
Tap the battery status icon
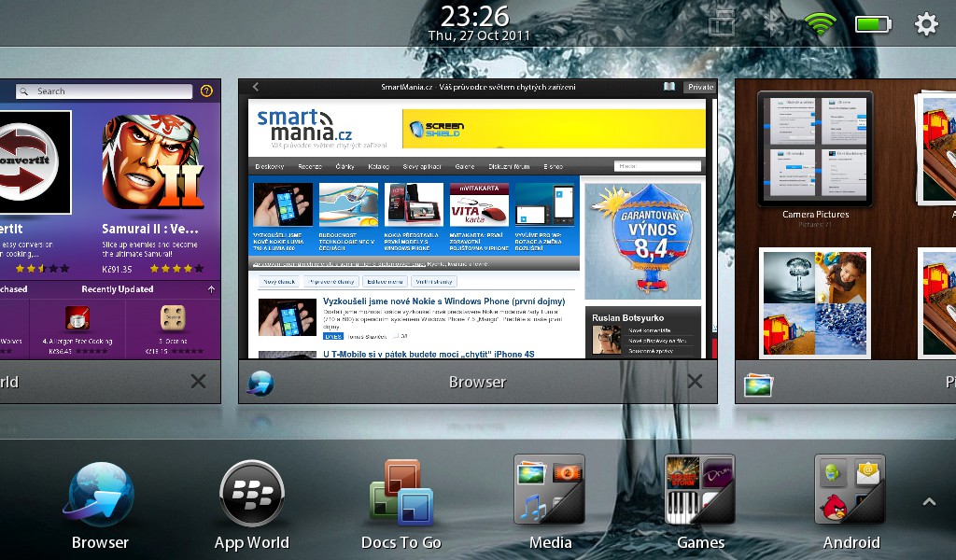pos(873,24)
